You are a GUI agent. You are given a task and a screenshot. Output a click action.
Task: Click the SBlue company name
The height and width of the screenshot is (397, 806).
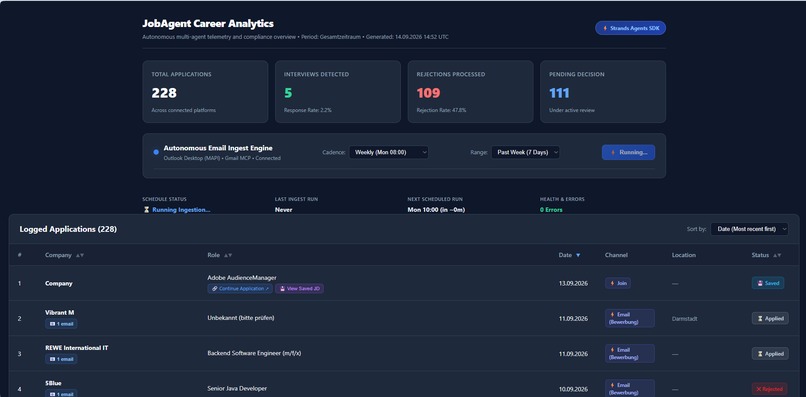point(53,384)
